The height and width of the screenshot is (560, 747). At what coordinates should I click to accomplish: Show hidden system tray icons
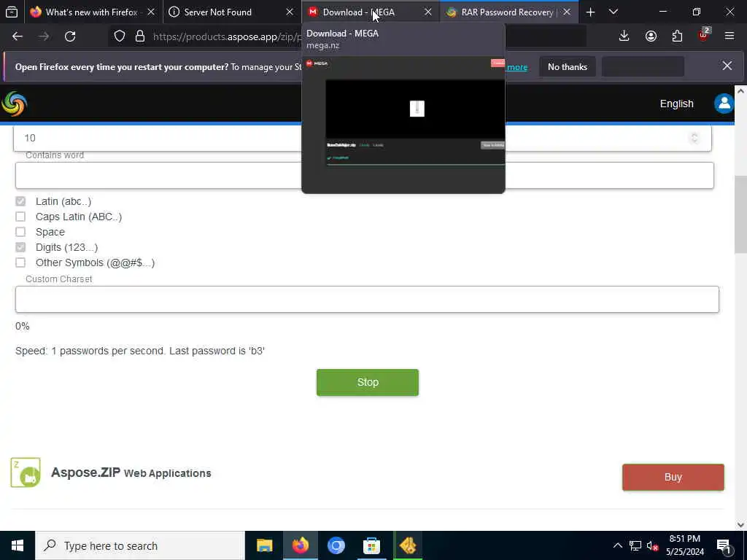coord(617,545)
